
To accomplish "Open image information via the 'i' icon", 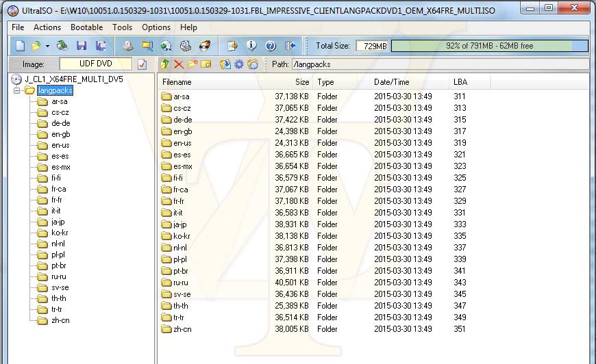I will [251, 46].
